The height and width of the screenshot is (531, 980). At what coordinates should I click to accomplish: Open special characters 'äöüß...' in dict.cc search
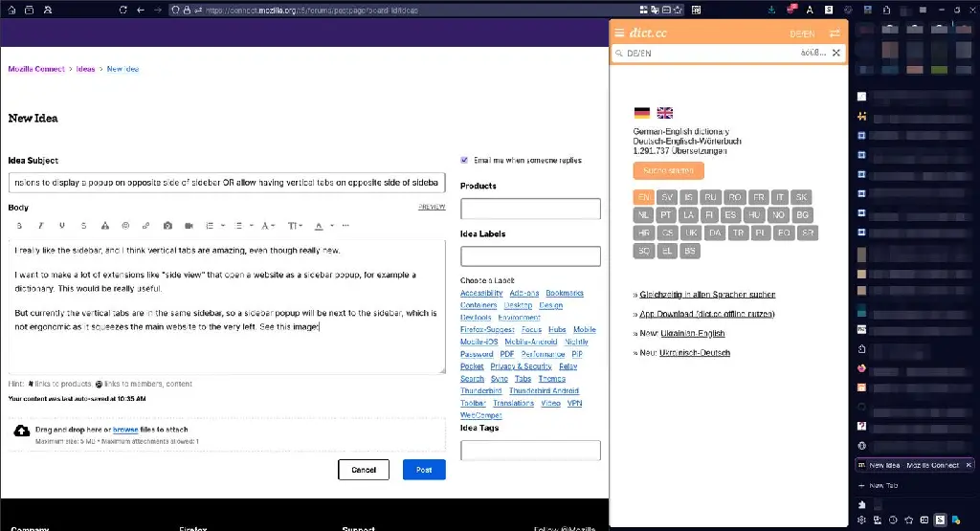coord(813,53)
